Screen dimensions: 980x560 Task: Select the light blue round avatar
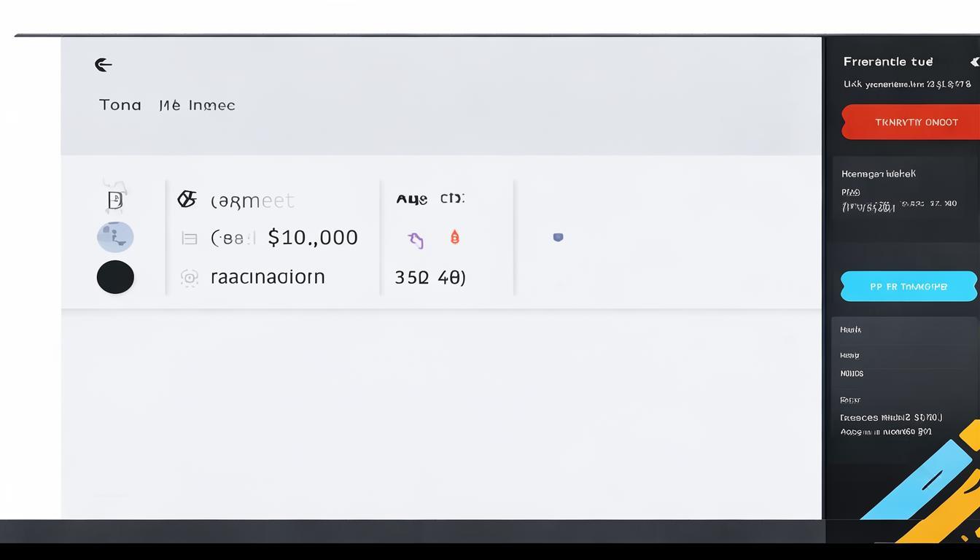pyautogui.click(x=115, y=237)
